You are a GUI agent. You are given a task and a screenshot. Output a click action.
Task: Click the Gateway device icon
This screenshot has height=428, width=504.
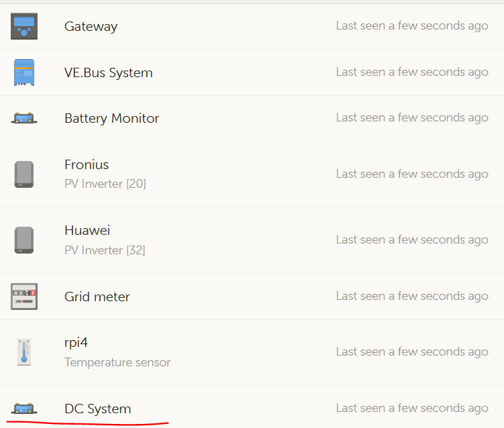pos(24,26)
